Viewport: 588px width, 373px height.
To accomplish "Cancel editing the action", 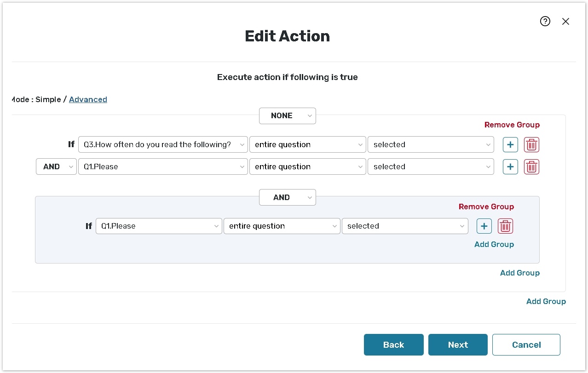I will click(526, 344).
